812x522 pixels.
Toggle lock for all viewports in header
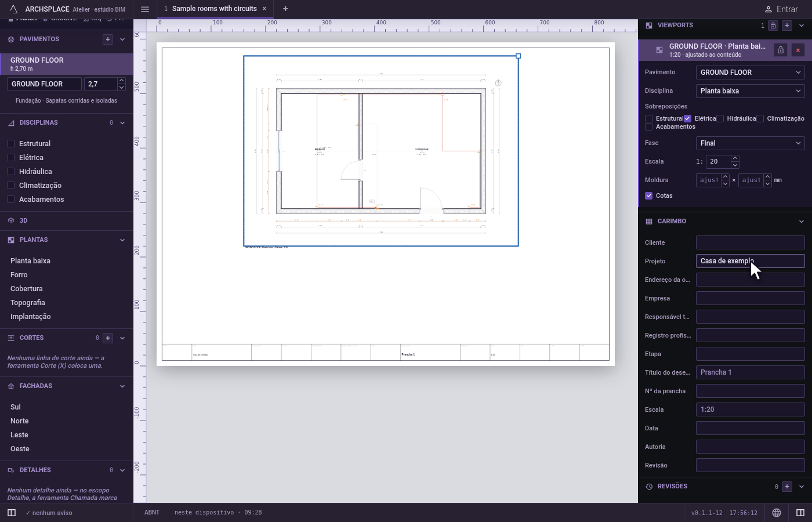point(773,26)
